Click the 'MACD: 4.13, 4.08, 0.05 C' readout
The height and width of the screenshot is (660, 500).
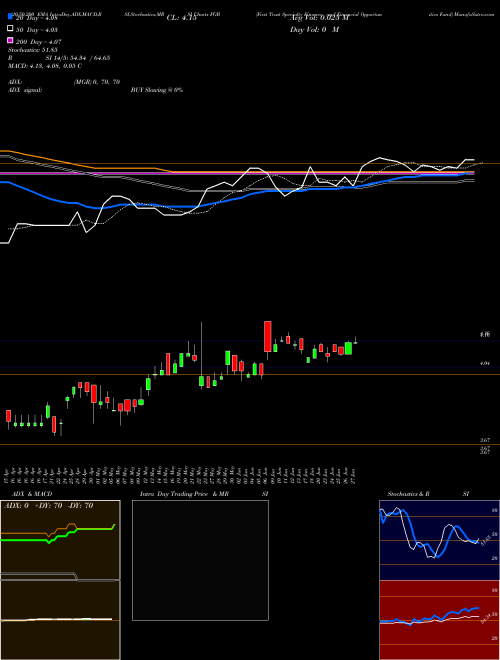coord(45,66)
